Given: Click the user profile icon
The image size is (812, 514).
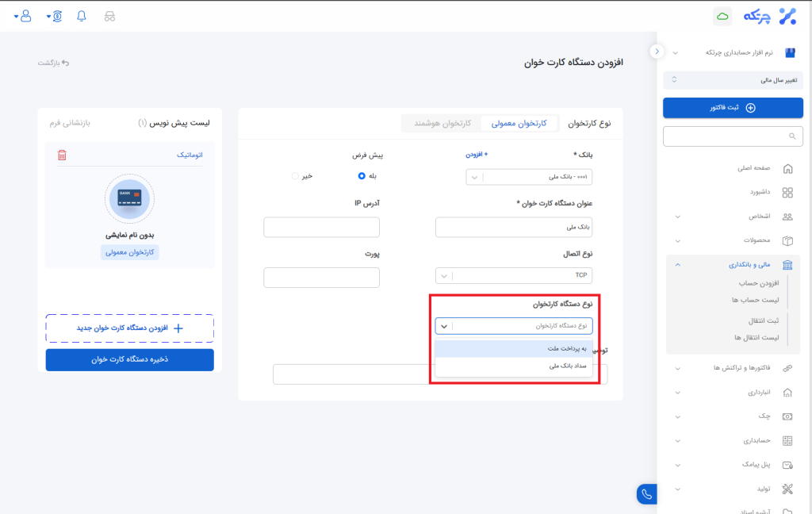Looking at the screenshot, I should (x=23, y=17).
